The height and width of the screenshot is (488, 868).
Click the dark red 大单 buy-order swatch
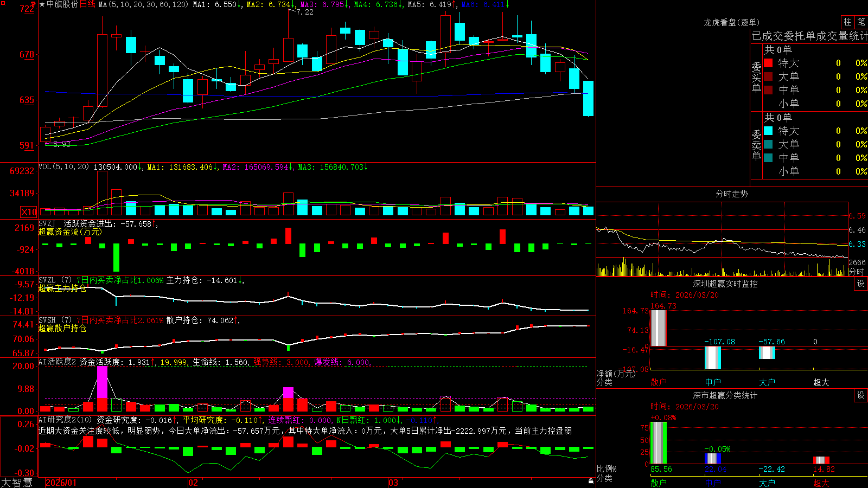[768, 76]
